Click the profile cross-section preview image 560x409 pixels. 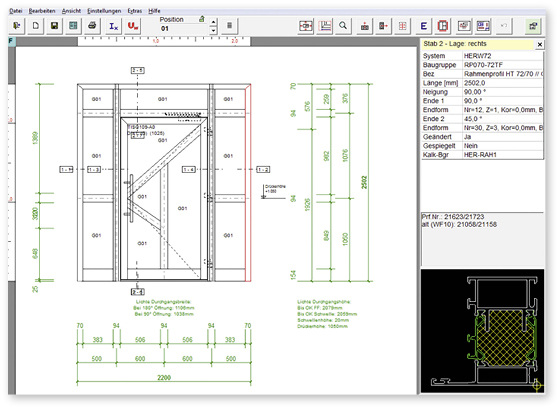click(482, 331)
